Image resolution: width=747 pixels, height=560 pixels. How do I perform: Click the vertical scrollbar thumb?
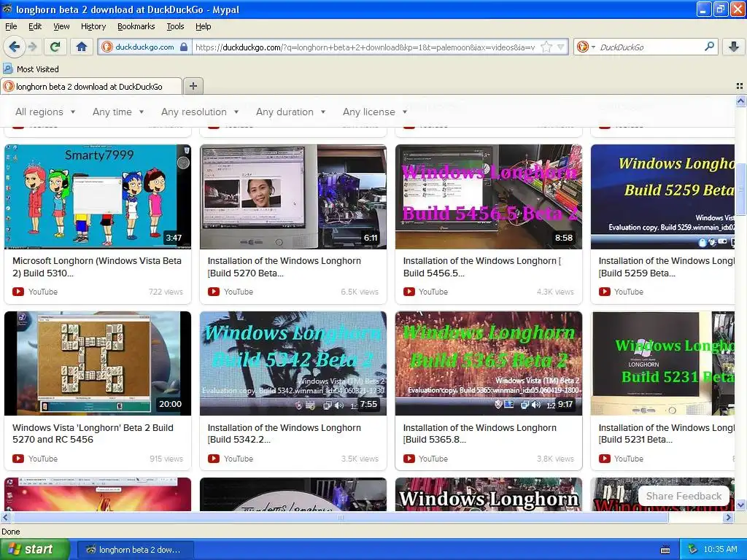click(740, 189)
